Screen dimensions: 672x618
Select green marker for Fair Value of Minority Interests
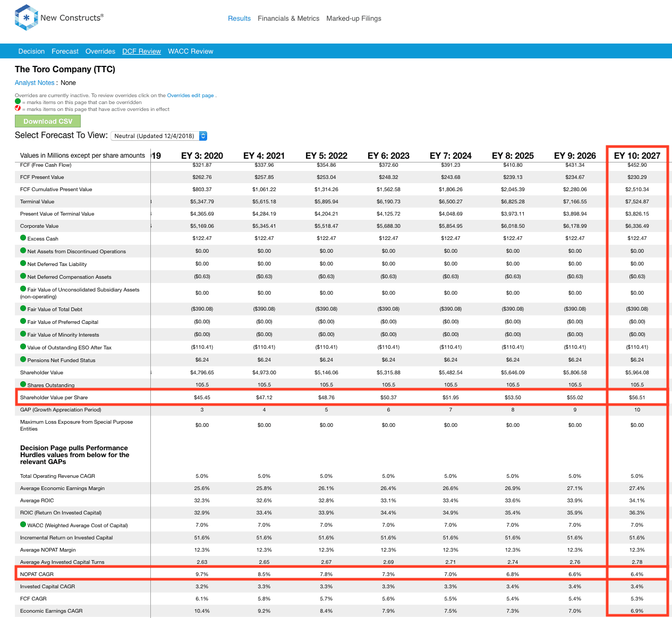click(23, 334)
